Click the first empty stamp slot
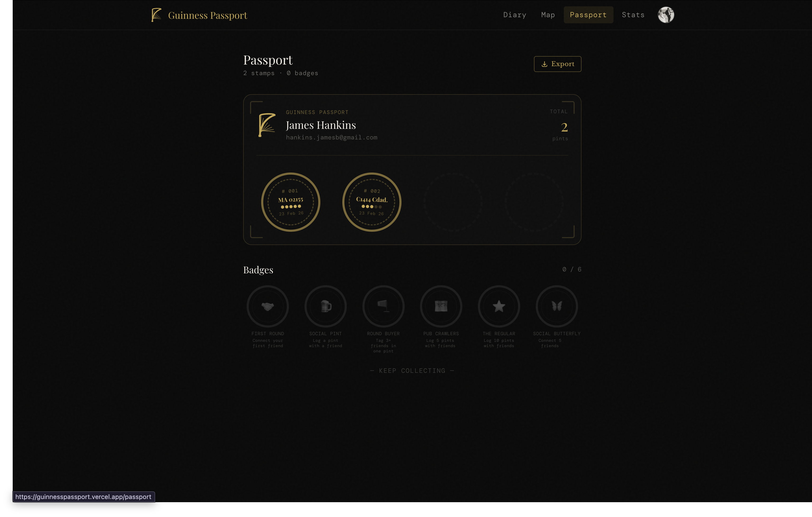Screen dimensions: 812x517 (453, 202)
